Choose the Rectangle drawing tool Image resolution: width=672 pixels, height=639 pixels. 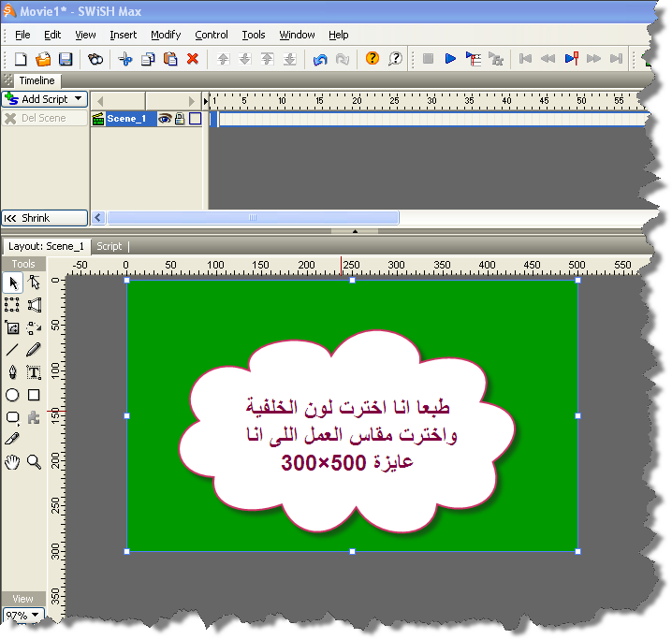click(34, 395)
